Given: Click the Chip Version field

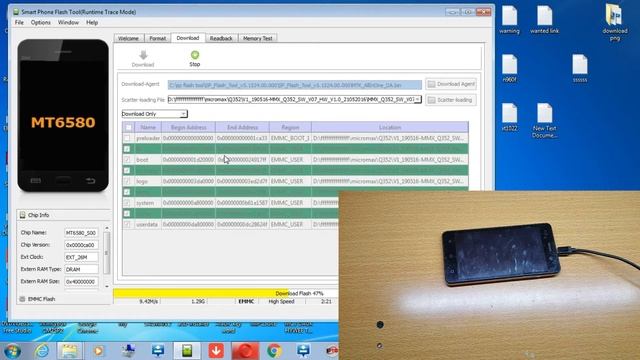Looking at the screenshot, I should pos(81,245).
